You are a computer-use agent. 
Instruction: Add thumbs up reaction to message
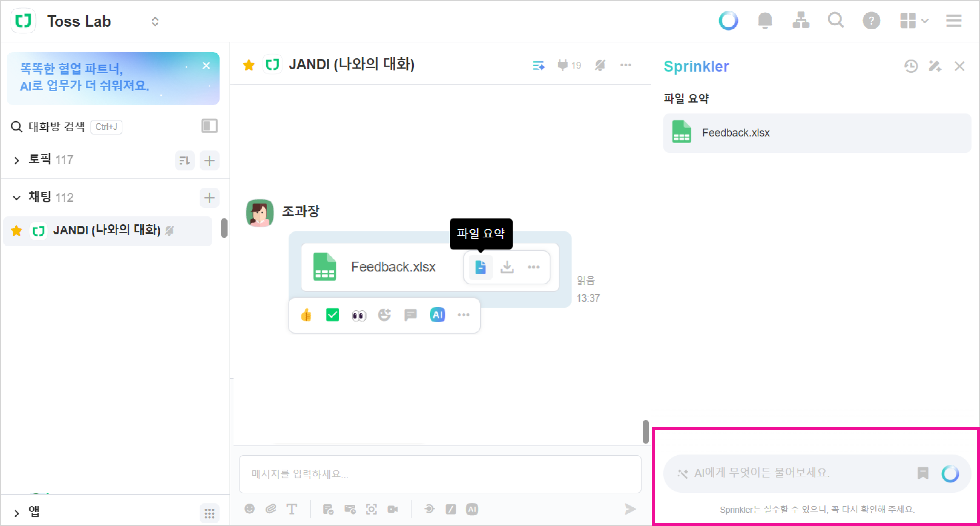[x=306, y=315]
